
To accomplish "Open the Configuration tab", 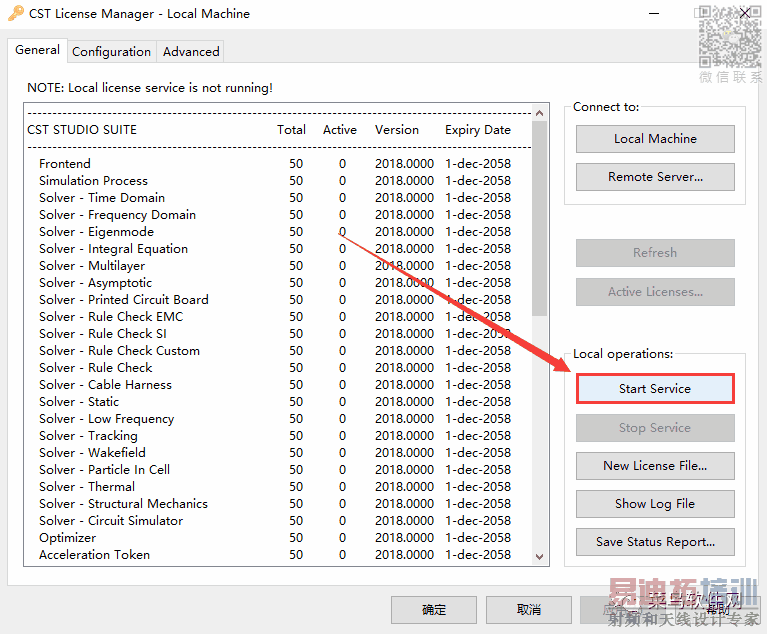I will coord(112,52).
